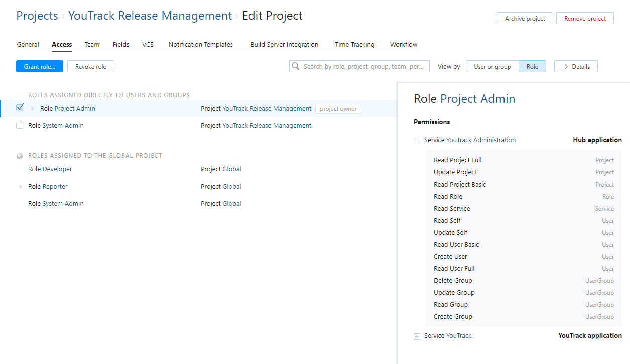
Task: Expand the Role Reporter row
Action: tap(20, 187)
